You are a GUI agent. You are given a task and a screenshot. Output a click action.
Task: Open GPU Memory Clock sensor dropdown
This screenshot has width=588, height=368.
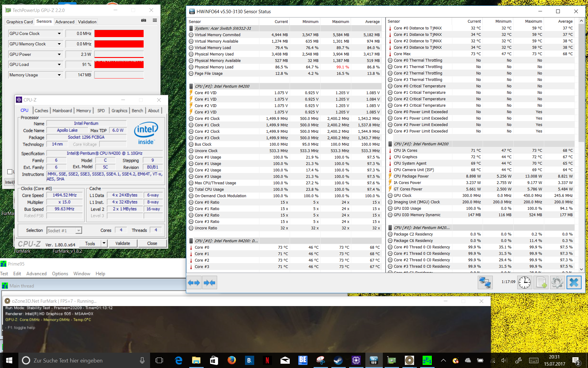click(59, 44)
